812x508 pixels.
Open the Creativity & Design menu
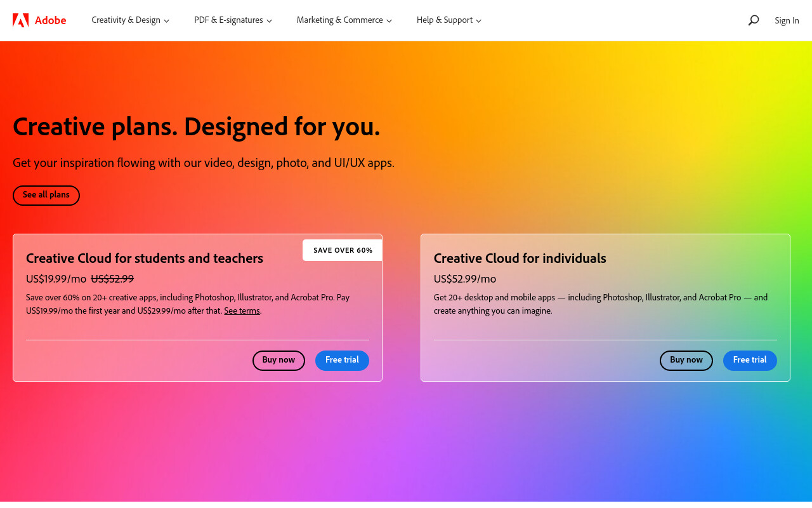click(x=131, y=20)
